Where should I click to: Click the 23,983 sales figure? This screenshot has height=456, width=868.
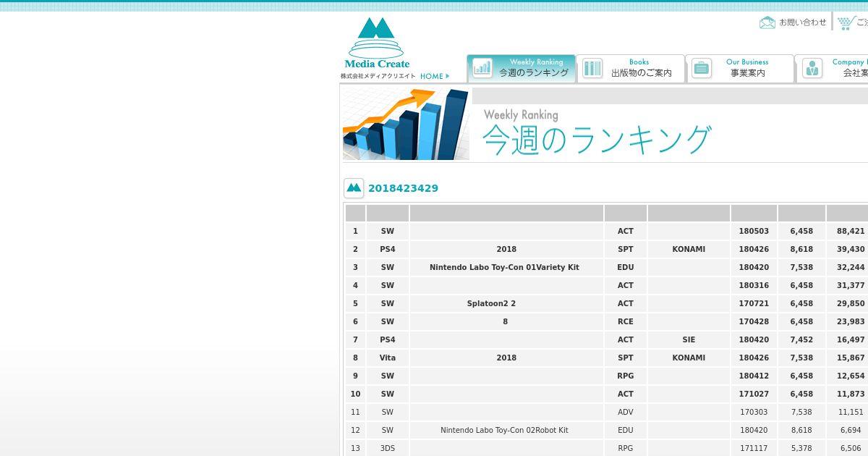click(851, 321)
